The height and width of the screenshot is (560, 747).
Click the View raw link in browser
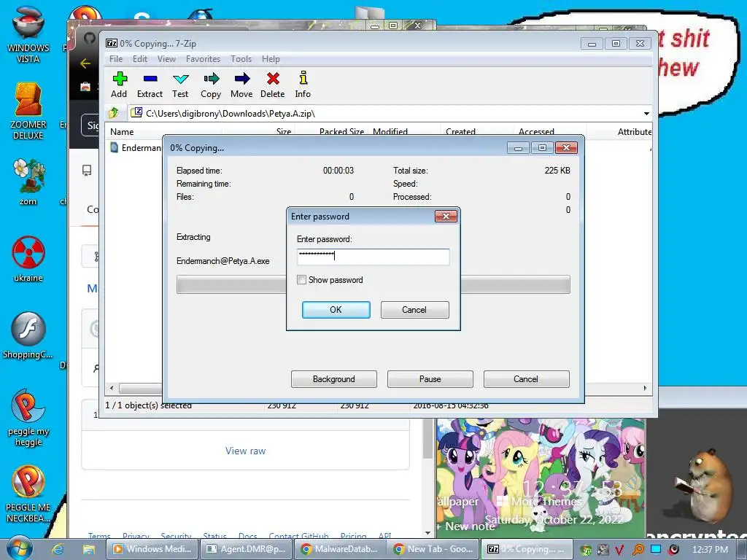[x=245, y=451]
